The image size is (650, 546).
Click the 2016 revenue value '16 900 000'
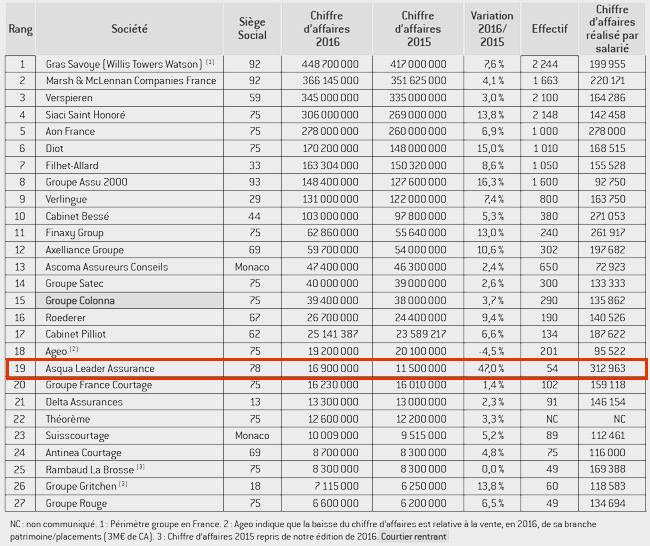pos(333,368)
